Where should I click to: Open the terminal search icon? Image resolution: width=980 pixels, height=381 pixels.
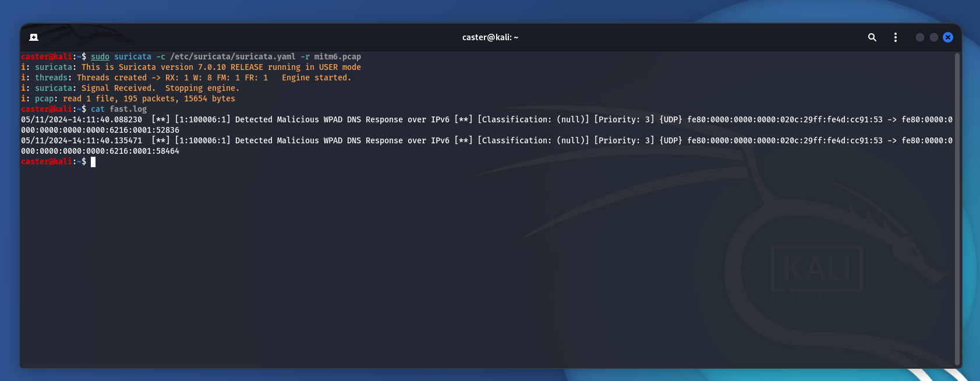pos(872,37)
